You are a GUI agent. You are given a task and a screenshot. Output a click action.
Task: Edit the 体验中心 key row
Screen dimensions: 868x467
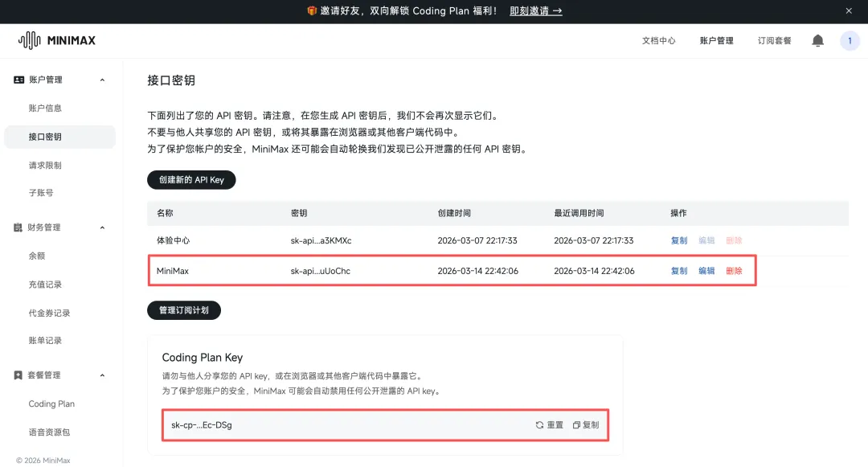[706, 240]
